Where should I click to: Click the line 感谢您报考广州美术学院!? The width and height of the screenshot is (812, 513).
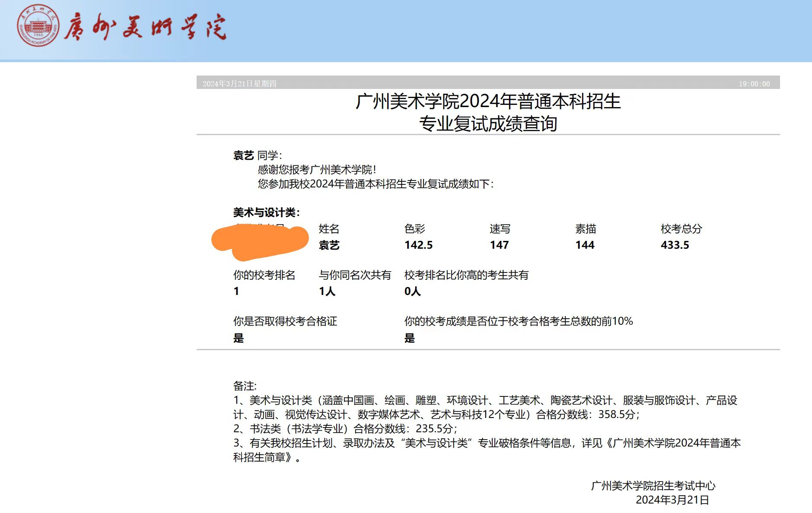(x=317, y=170)
